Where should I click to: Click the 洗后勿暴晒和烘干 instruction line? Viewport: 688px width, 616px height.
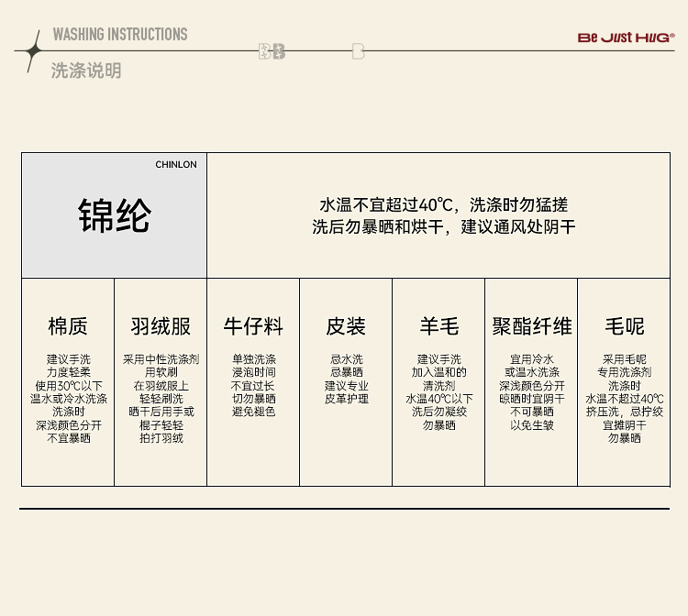(x=443, y=226)
